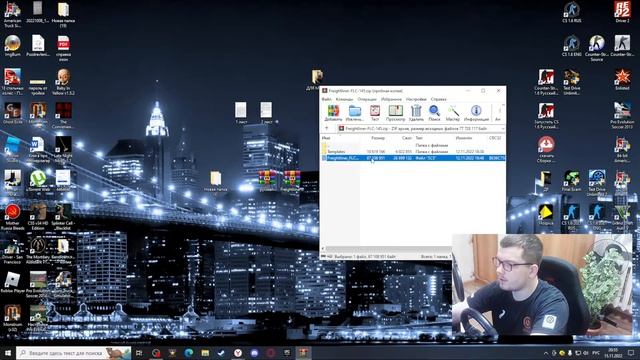Open the notification center icon
Image resolution: width=640 pixels, height=360 pixels.
click(x=631, y=353)
